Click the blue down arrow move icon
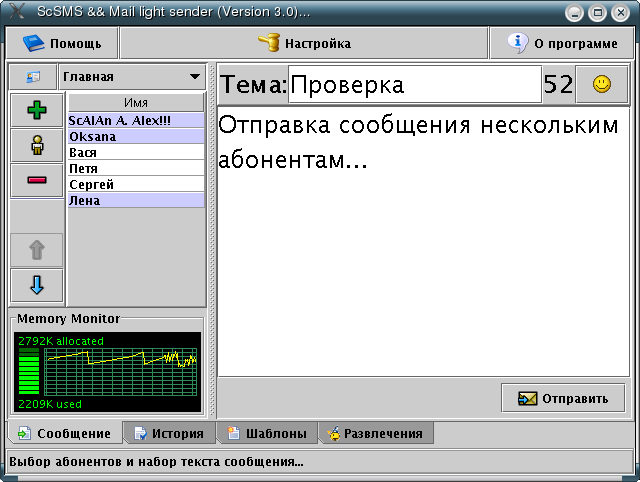 pos(37,285)
